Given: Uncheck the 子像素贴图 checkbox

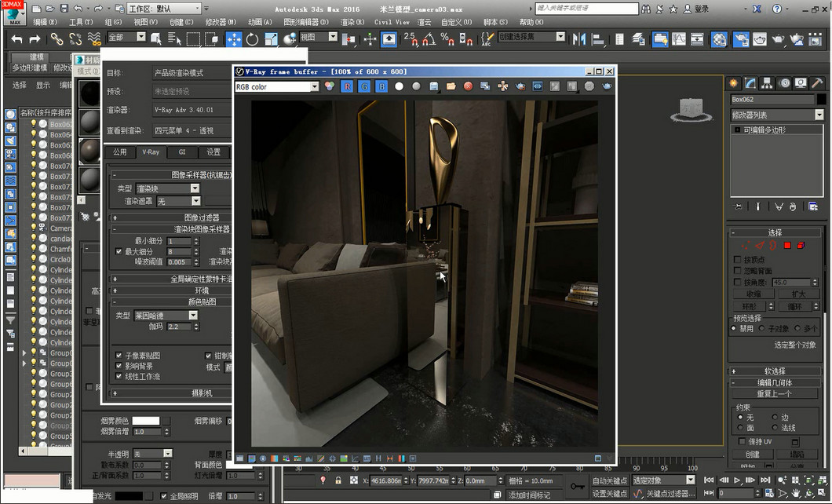Looking at the screenshot, I should pos(119,356).
